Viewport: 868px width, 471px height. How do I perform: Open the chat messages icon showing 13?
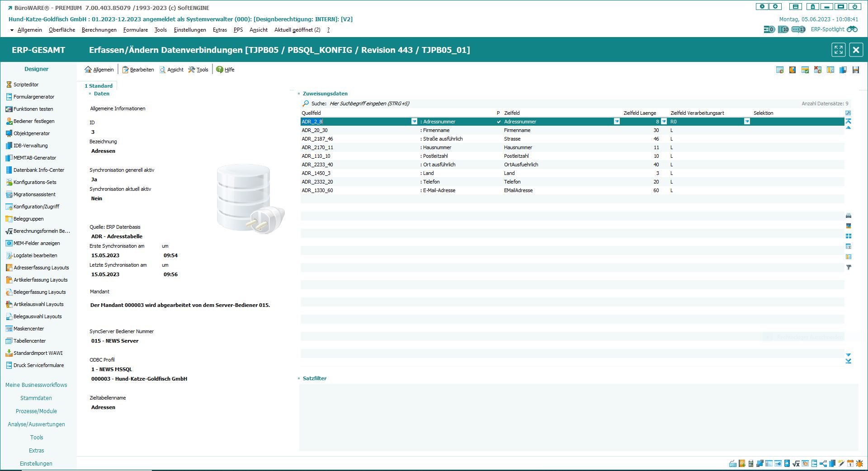pos(798,29)
